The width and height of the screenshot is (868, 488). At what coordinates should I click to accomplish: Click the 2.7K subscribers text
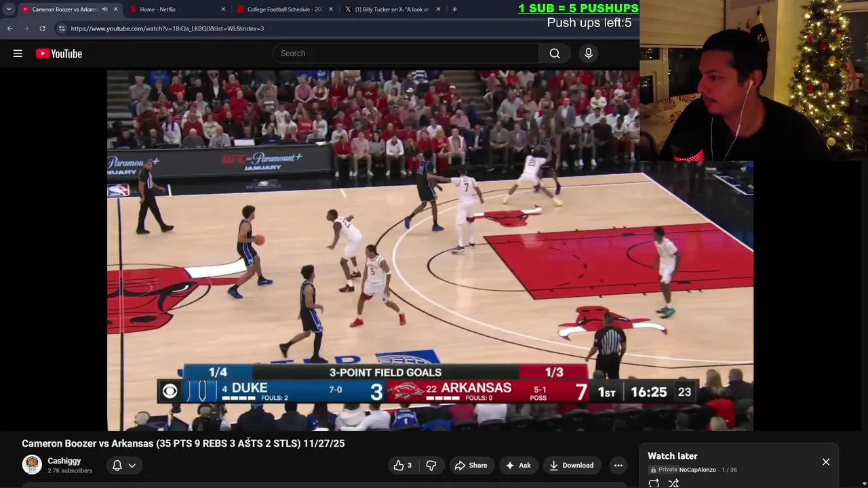point(70,471)
